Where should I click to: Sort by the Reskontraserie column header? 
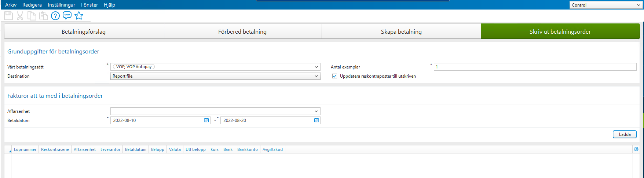coord(55,149)
